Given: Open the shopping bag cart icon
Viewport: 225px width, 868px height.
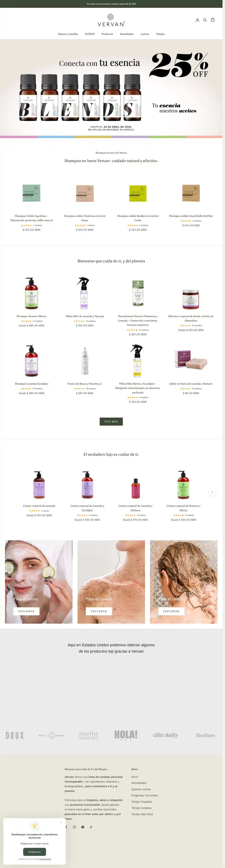Looking at the screenshot, I should 212,20.
